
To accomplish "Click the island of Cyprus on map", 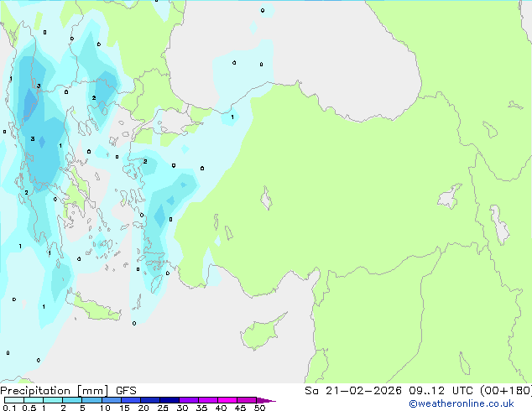I will (x=261, y=332).
